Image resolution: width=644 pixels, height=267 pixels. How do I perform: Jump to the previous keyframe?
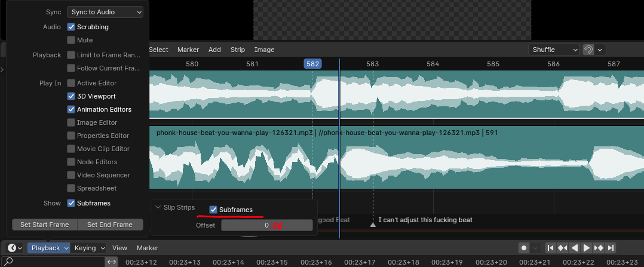tap(563, 248)
